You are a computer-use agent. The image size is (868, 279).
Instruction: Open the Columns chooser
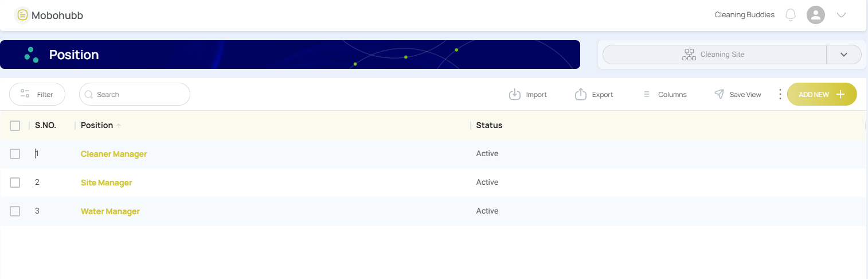pyautogui.click(x=664, y=94)
